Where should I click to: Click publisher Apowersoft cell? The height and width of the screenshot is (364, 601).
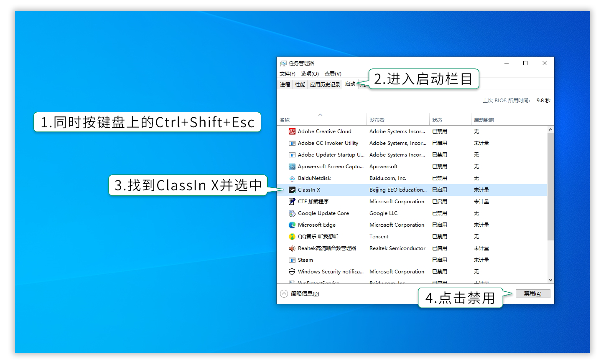(384, 167)
